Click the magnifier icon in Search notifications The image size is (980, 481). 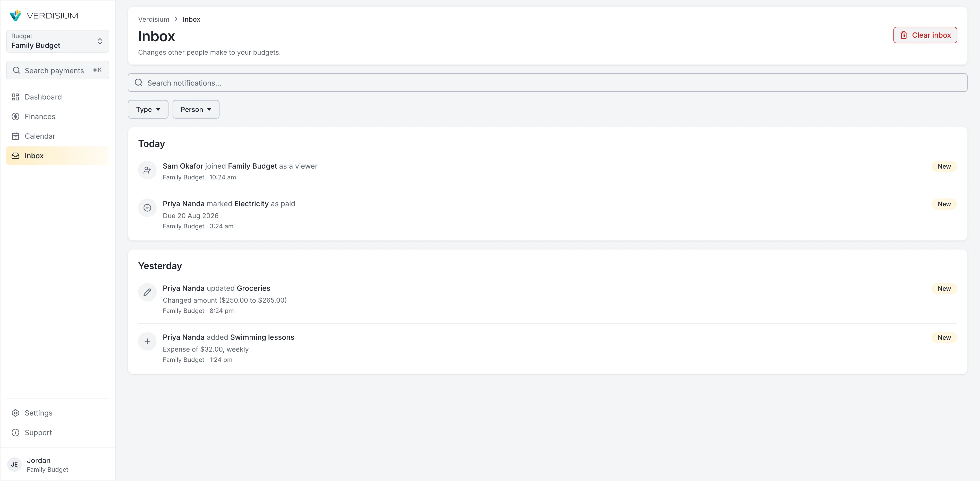point(139,82)
